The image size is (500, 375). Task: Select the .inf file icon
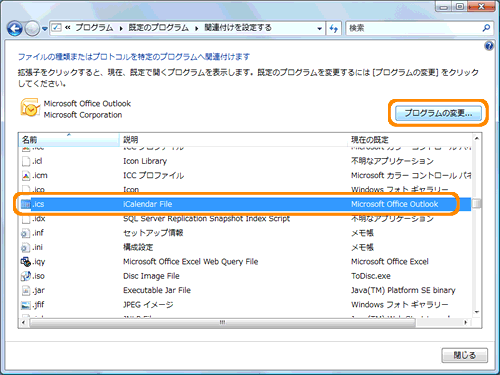tap(26, 233)
